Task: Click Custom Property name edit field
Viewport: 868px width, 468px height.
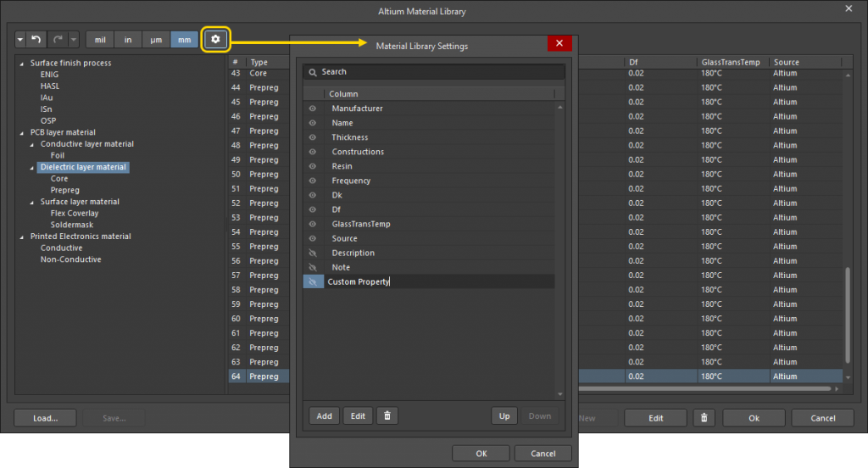Action: (x=440, y=282)
